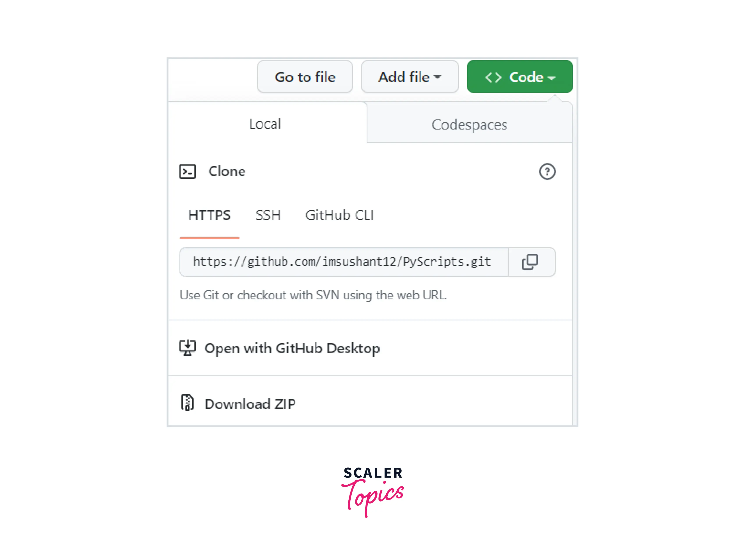Click the Go to file button
This screenshot has width=745, height=560.
point(305,77)
